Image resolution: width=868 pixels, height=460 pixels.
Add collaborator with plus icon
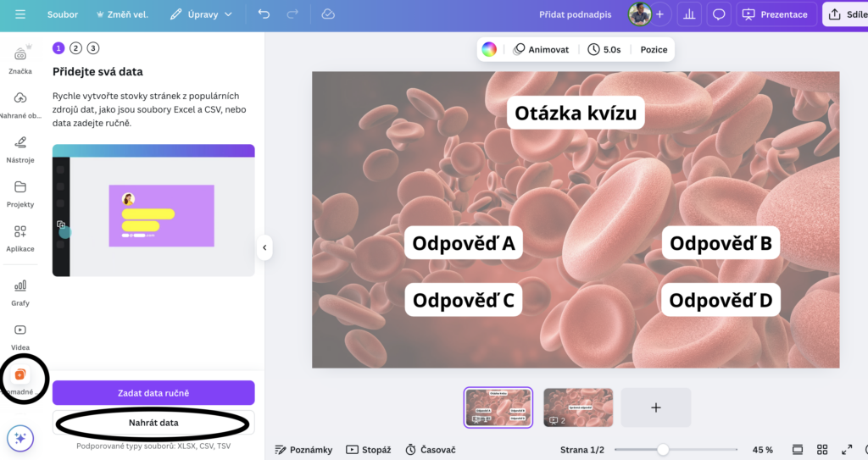659,14
